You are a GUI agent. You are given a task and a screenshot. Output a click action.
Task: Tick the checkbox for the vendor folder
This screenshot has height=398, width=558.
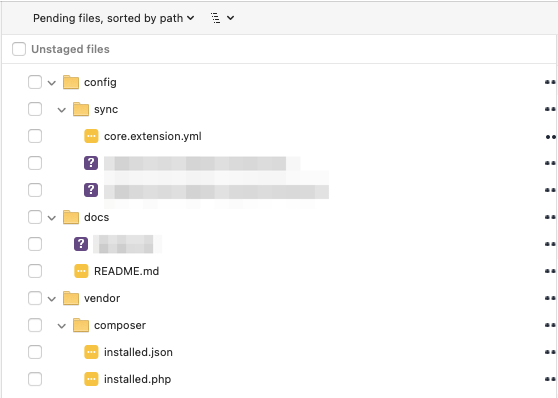click(35, 298)
